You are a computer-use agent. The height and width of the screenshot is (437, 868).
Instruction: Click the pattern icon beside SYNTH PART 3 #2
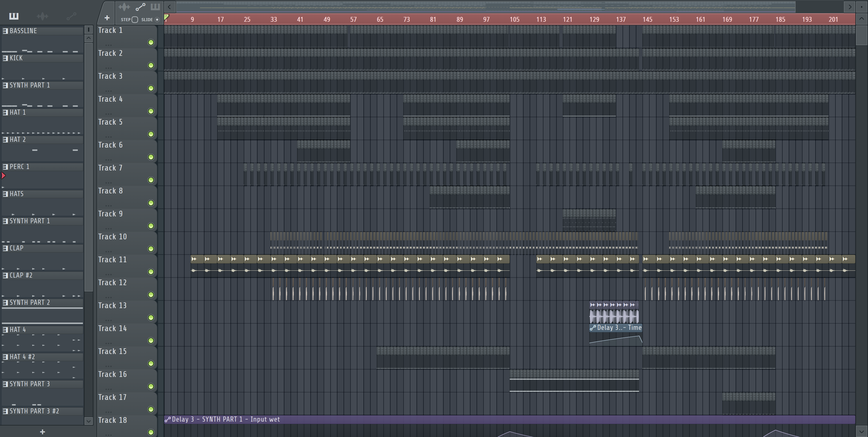tap(5, 411)
